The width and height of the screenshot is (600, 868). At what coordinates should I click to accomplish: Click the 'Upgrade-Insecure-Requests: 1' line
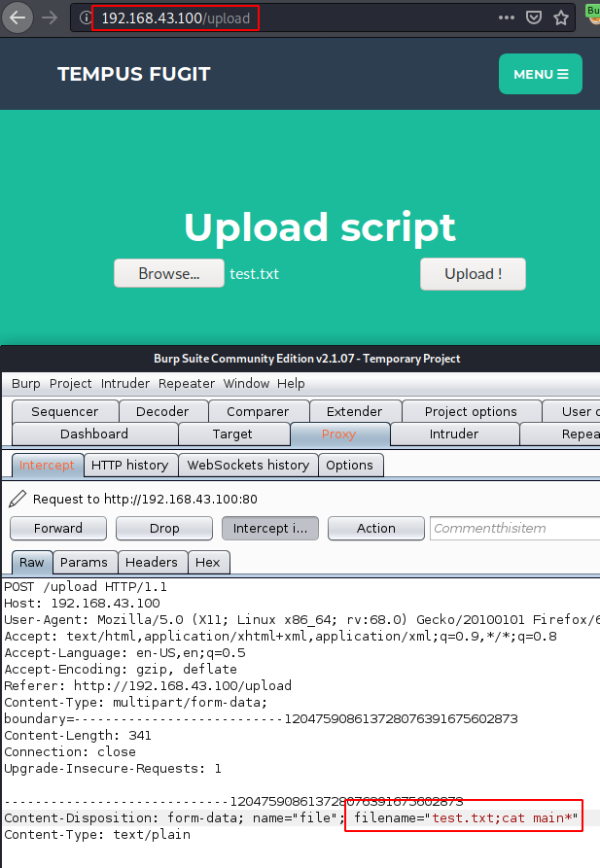coord(113,768)
